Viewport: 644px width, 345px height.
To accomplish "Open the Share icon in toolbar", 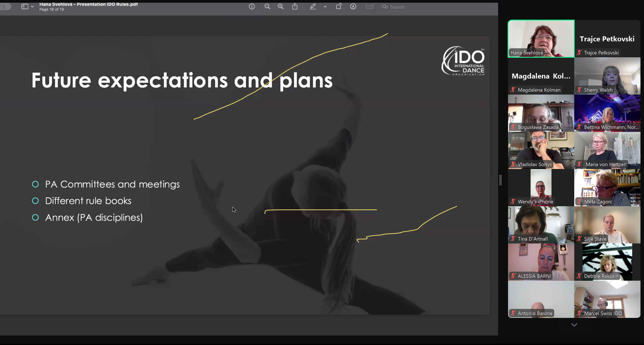I will pyautogui.click(x=295, y=6).
